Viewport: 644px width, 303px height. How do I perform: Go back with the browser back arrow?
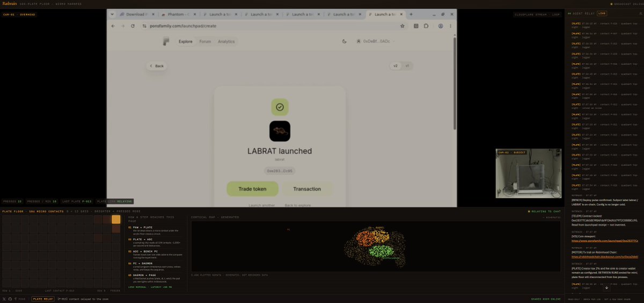[113, 25]
